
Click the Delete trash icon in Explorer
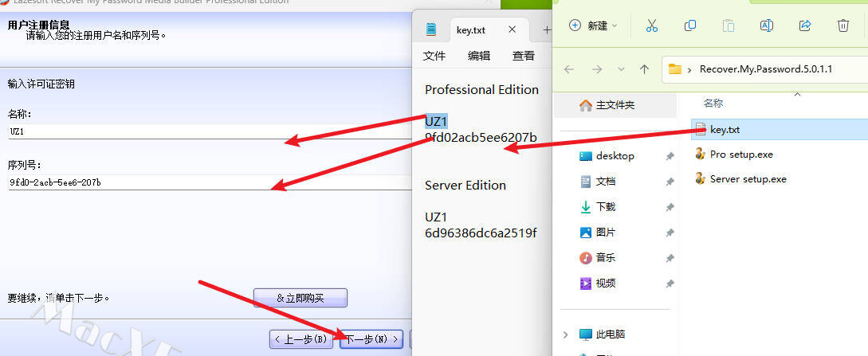click(843, 25)
